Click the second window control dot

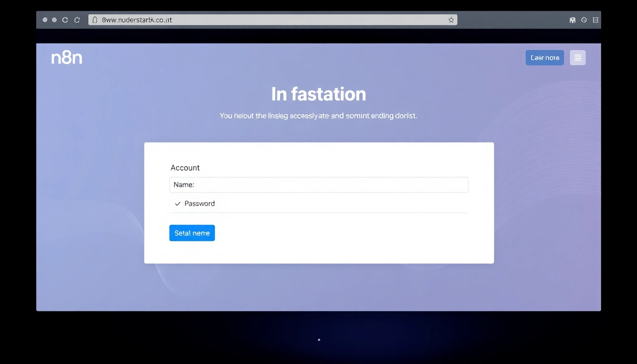[54, 20]
